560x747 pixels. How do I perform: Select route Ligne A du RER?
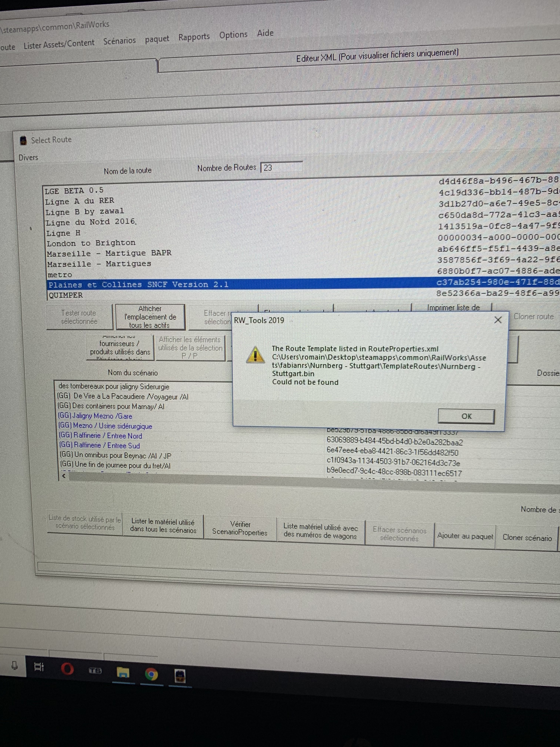click(x=80, y=201)
